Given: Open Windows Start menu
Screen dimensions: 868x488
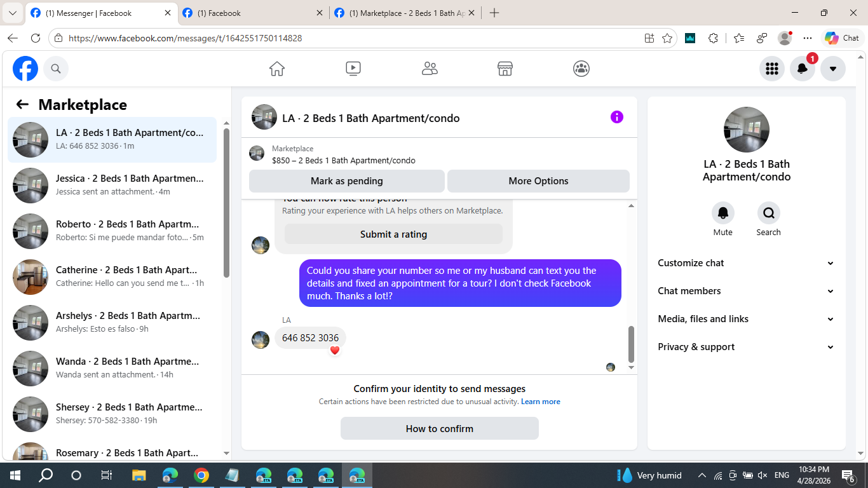Looking at the screenshot, I should (15, 475).
